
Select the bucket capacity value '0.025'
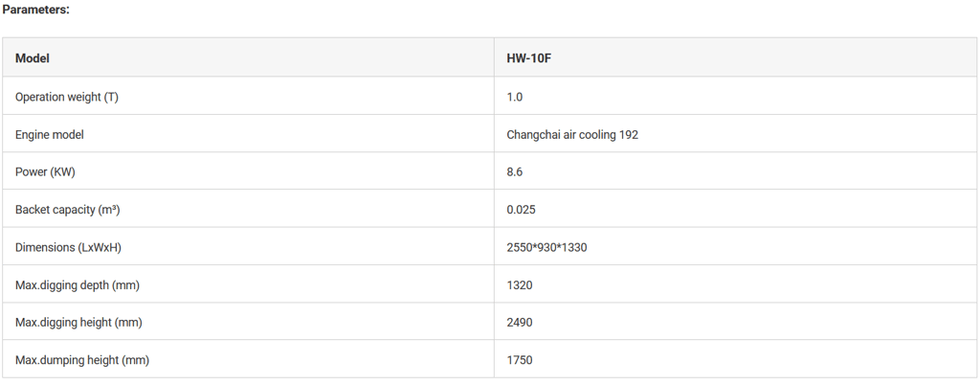point(522,210)
